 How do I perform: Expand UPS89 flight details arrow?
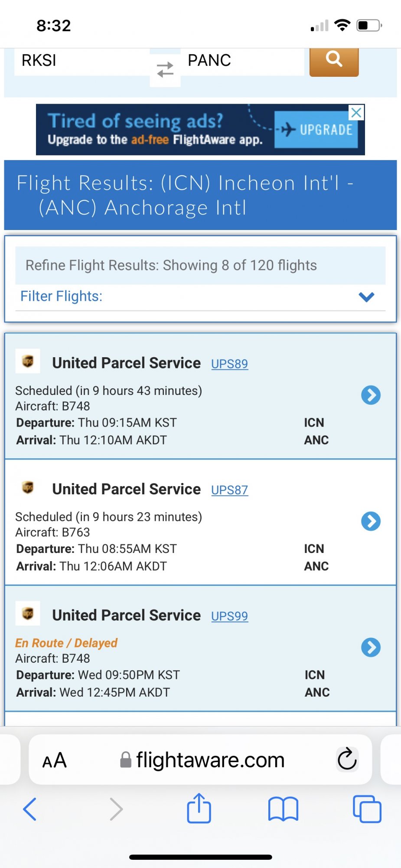click(x=371, y=395)
